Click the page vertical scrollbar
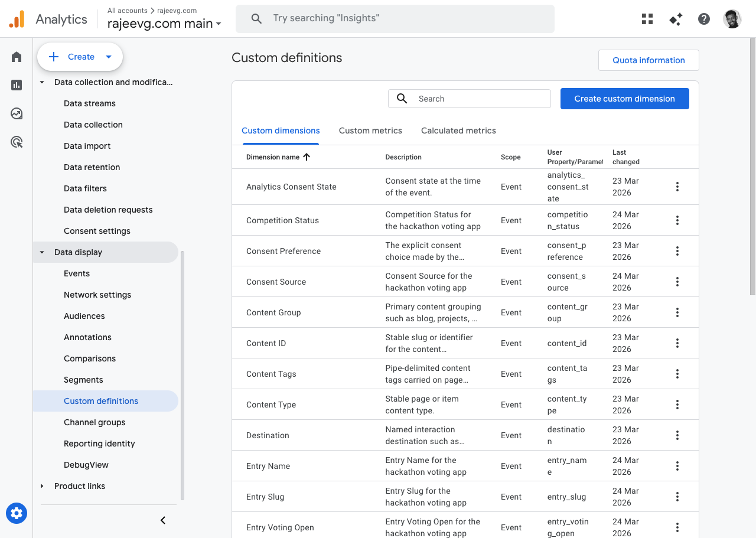Image resolution: width=756 pixels, height=538 pixels. click(752, 167)
